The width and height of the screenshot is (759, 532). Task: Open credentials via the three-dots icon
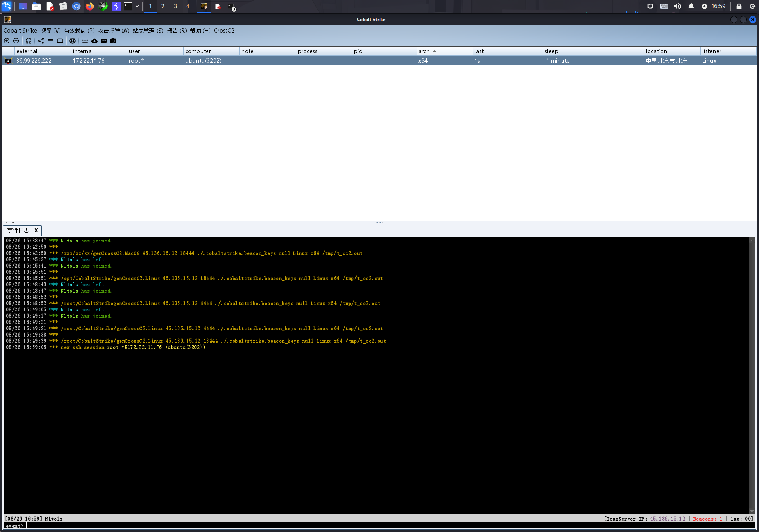point(85,41)
